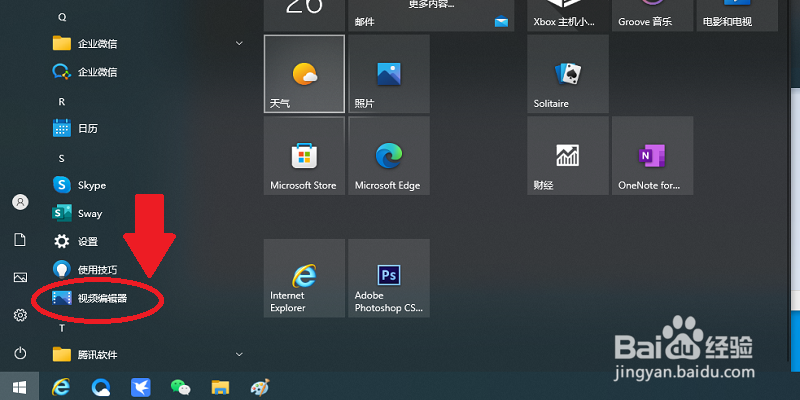
Task: Open the blue Q browser taskbar icon
Action: pyautogui.click(x=101, y=388)
